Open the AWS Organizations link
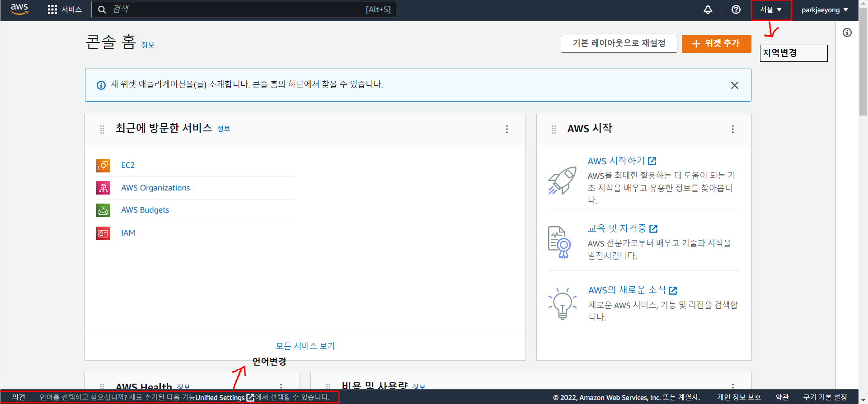868x404 pixels. 155,188
